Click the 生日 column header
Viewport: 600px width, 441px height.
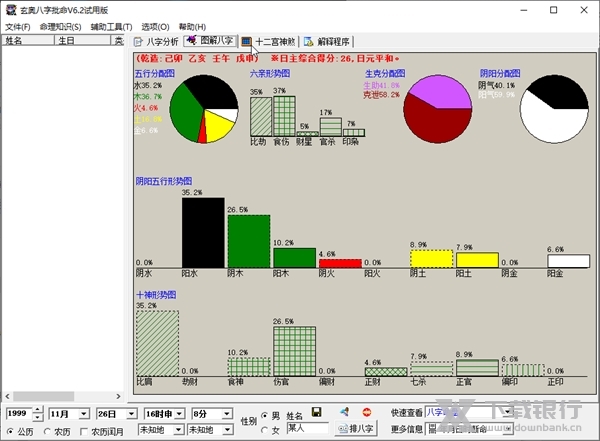tap(66, 42)
